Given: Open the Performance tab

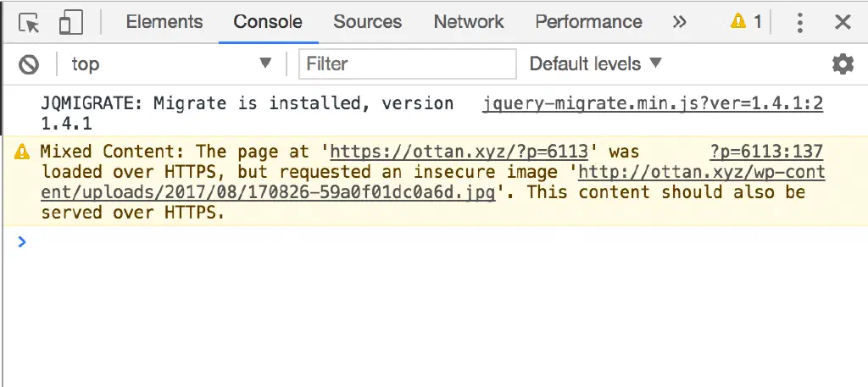Looking at the screenshot, I should tap(588, 23).
